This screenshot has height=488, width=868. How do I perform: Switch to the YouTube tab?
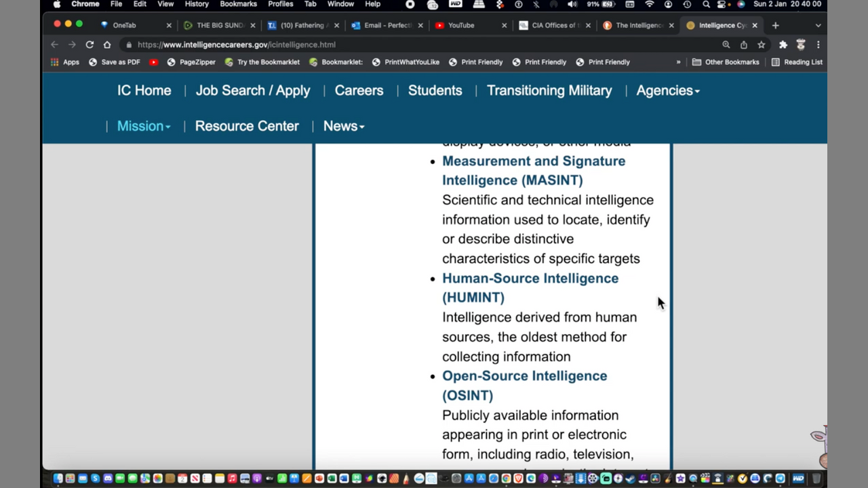pos(461,25)
